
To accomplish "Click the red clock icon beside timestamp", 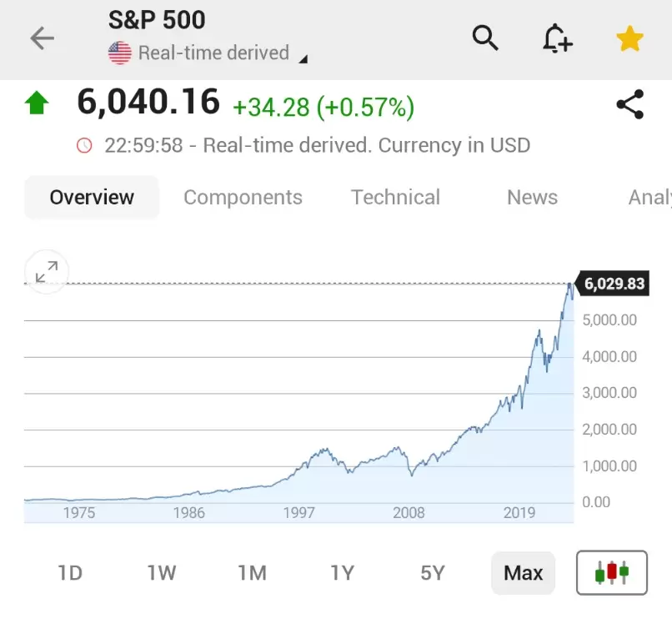I will click(84, 145).
